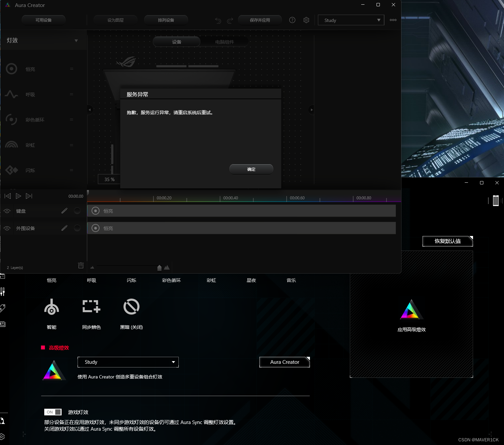Click the timeline zoom slider handle
The image size is (504, 445).
point(159,268)
